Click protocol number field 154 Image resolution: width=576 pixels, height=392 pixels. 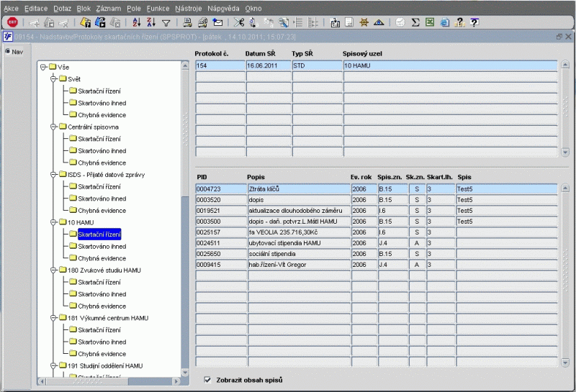pyautogui.click(x=220, y=65)
